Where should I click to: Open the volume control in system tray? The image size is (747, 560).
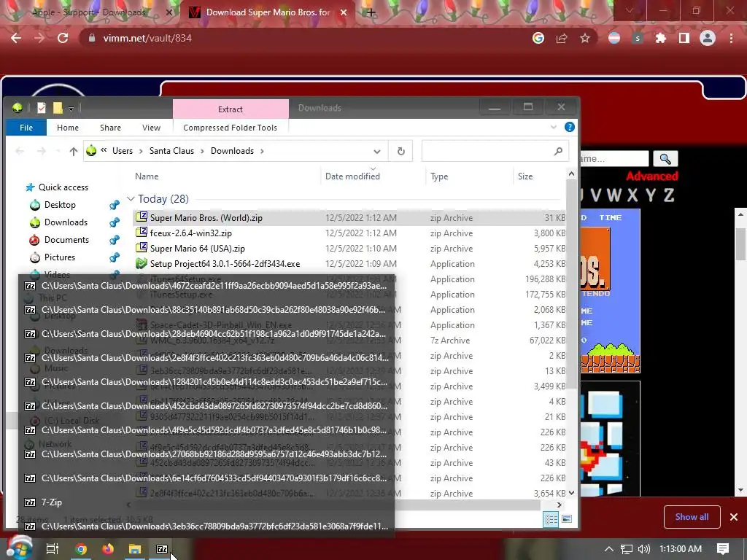(643, 549)
